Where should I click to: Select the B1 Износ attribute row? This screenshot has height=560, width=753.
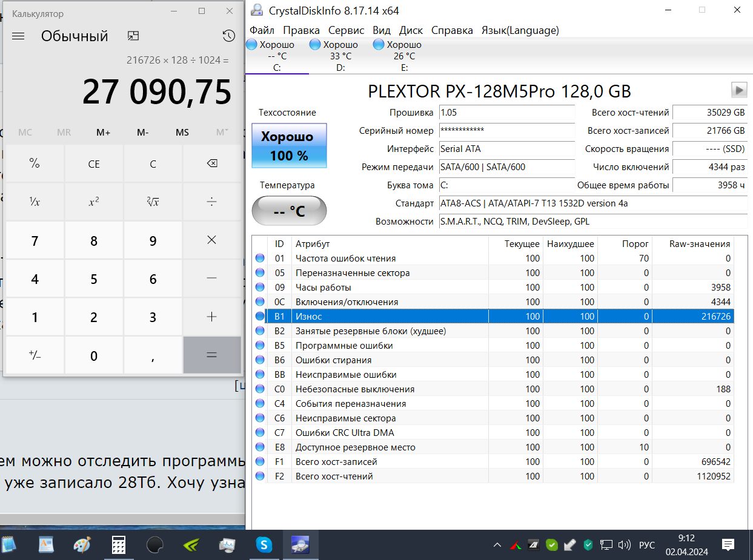[493, 317]
